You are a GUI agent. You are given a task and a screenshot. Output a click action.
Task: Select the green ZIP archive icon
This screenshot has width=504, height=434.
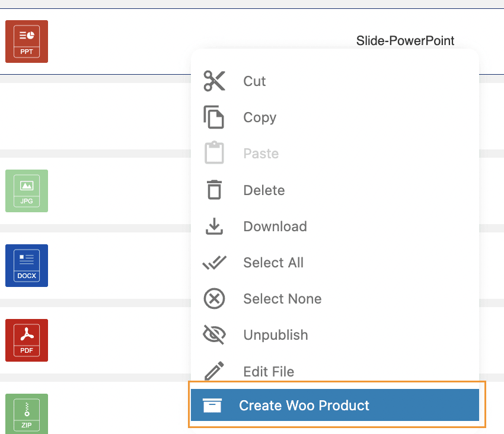coord(27,414)
